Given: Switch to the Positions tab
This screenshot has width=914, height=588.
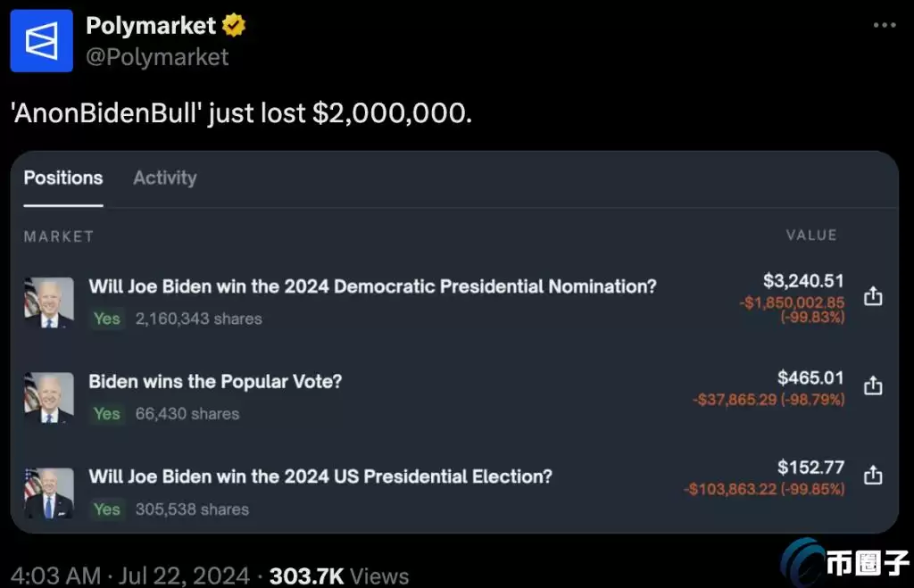Looking at the screenshot, I should coord(63,178).
